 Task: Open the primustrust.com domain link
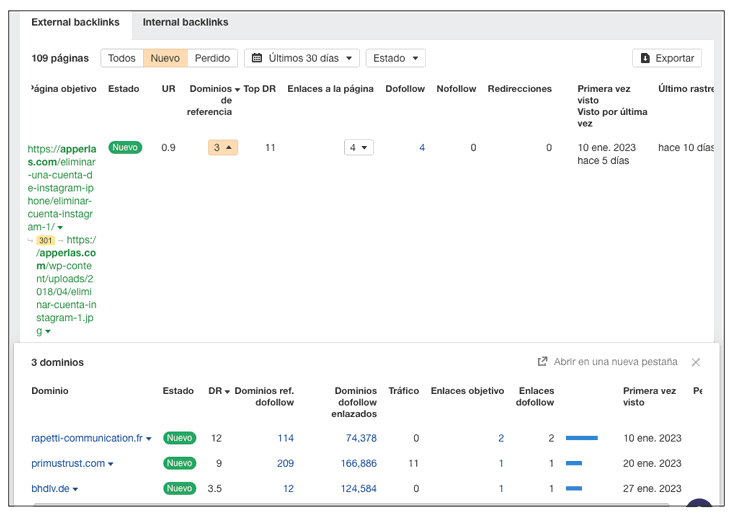tap(68, 463)
